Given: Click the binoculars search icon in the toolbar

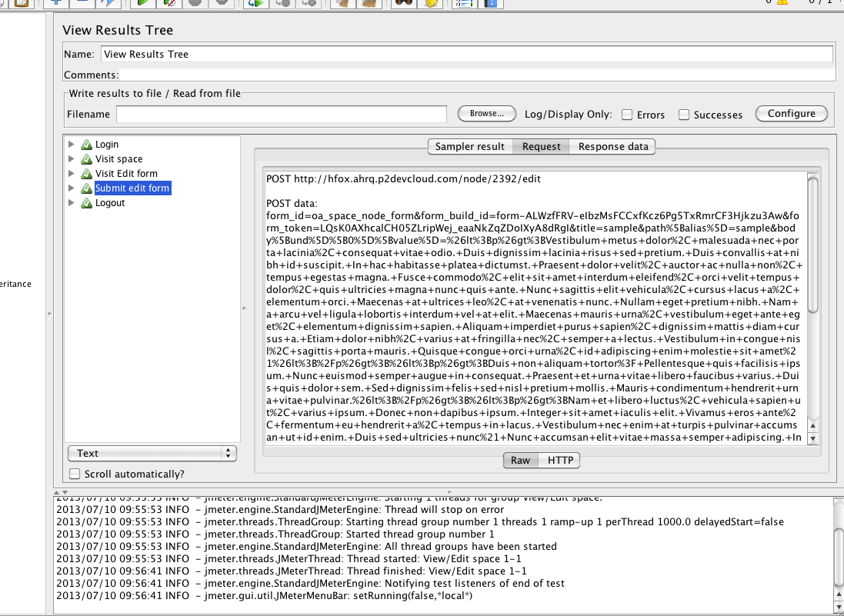Looking at the screenshot, I should click(x=403, y=2).
